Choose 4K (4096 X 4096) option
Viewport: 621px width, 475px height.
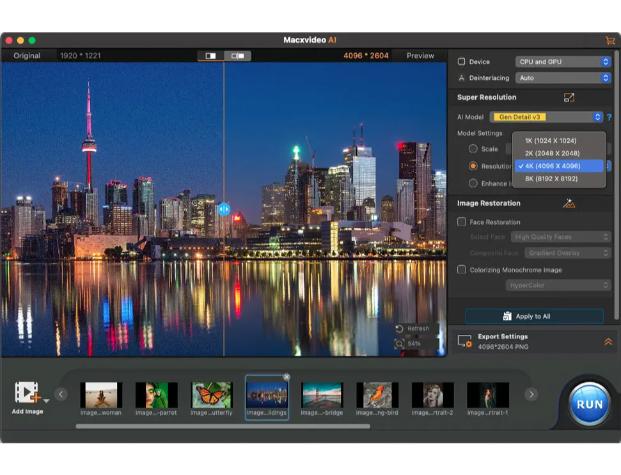click(x=559, y=166)
